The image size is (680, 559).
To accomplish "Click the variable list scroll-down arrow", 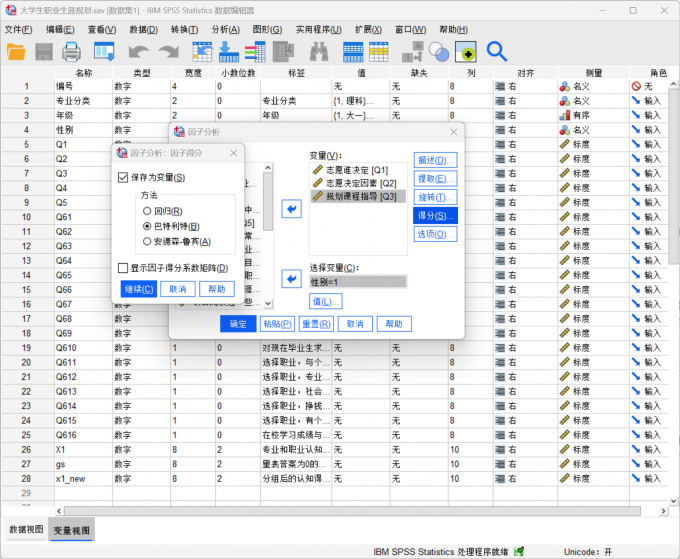I will click(x=268, y=304).
